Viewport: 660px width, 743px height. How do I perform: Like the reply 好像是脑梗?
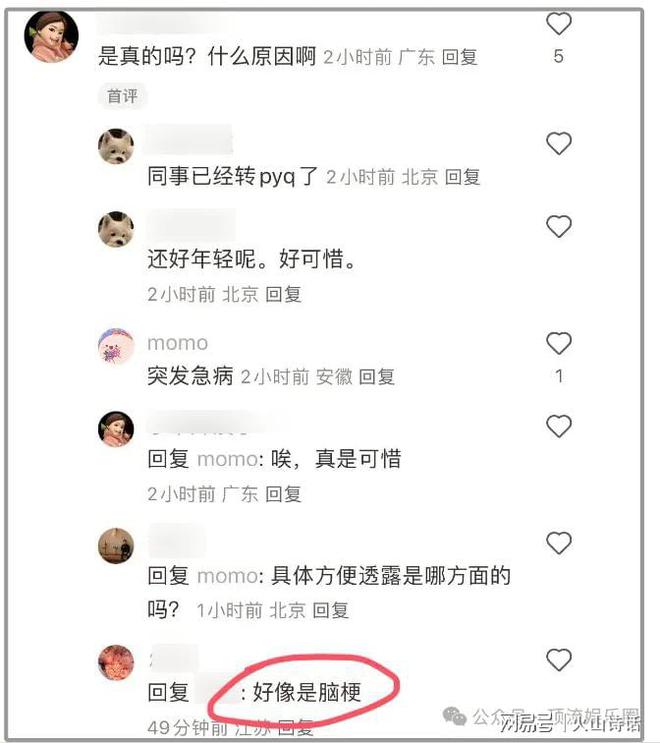tap(559, 659)
